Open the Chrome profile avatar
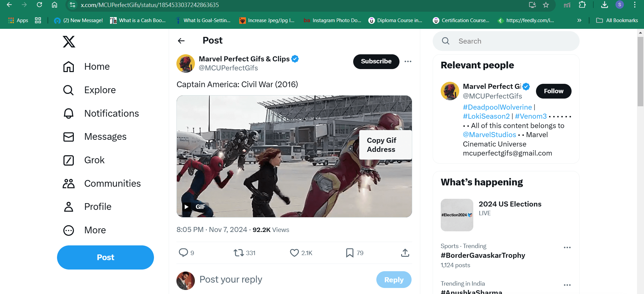Image resolution: width=644 pixels, height=294 pixels. click(x=620, y=5)
